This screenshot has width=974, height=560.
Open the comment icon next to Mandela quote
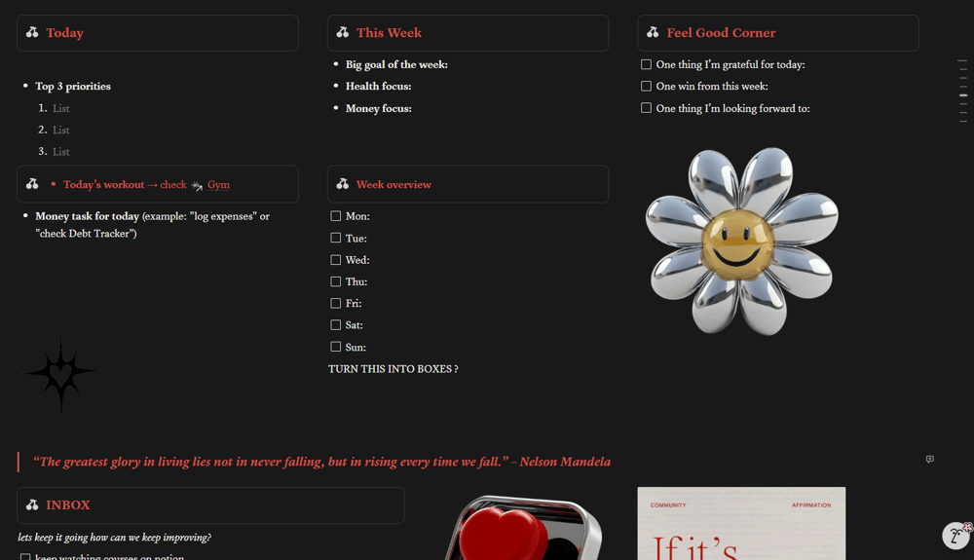point(929,460)
